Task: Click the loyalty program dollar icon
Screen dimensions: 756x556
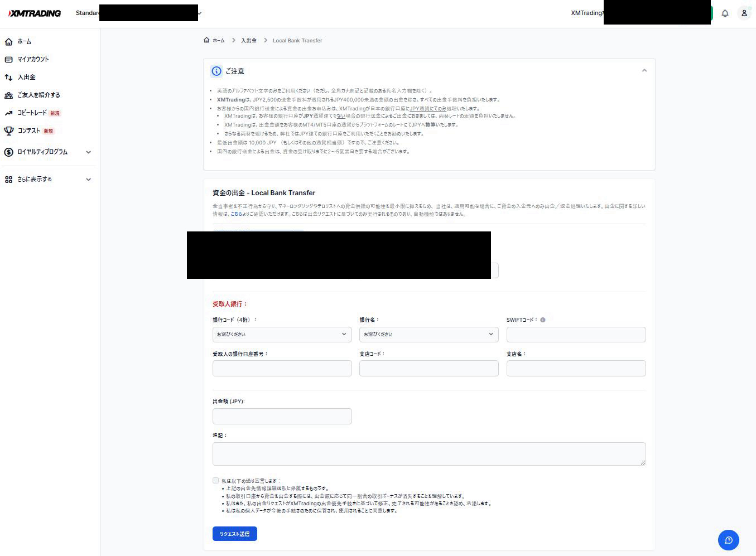Action: (8, 152)
